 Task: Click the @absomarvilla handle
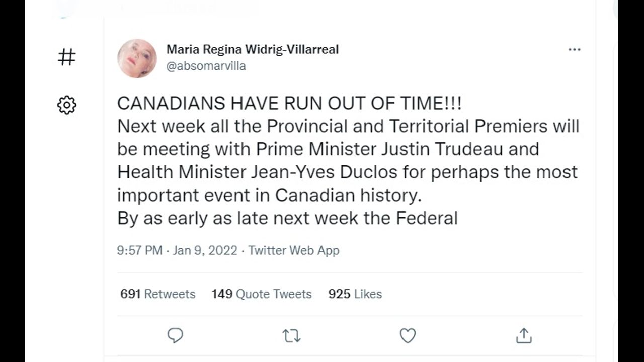coord(206,66)
